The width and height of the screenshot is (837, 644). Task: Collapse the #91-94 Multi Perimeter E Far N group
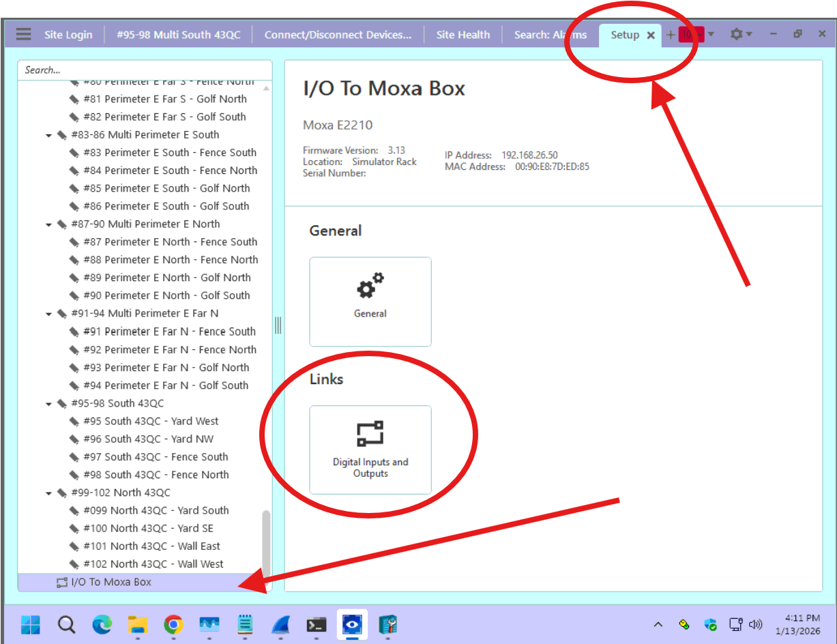tap(49, 314)
